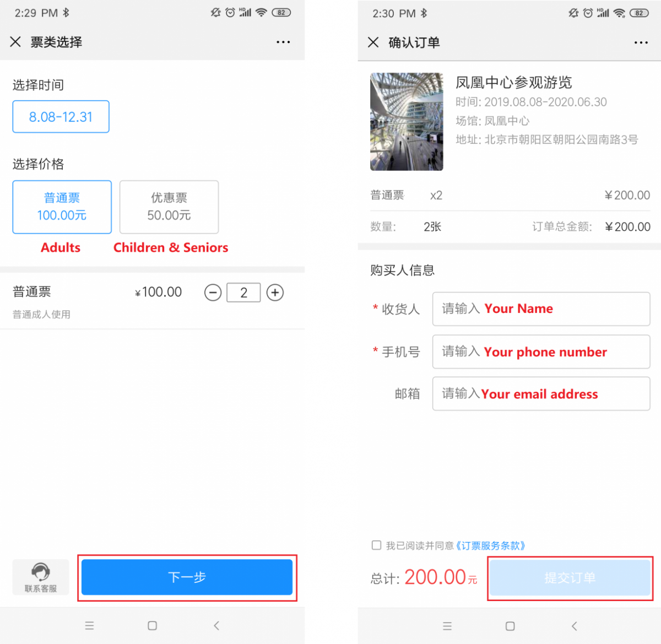Image resolution: width=661 pixels, height=644 pixels.
Task: Click the x2 quantity in the 普通票 order row
Action: [x=436, y=196]
